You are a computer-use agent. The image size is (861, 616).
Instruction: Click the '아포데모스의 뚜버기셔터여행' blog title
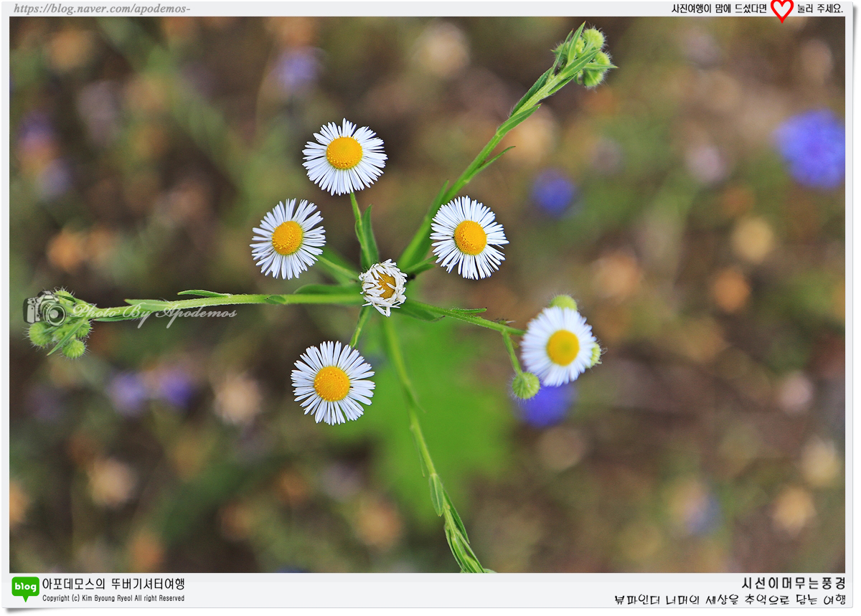113,584
